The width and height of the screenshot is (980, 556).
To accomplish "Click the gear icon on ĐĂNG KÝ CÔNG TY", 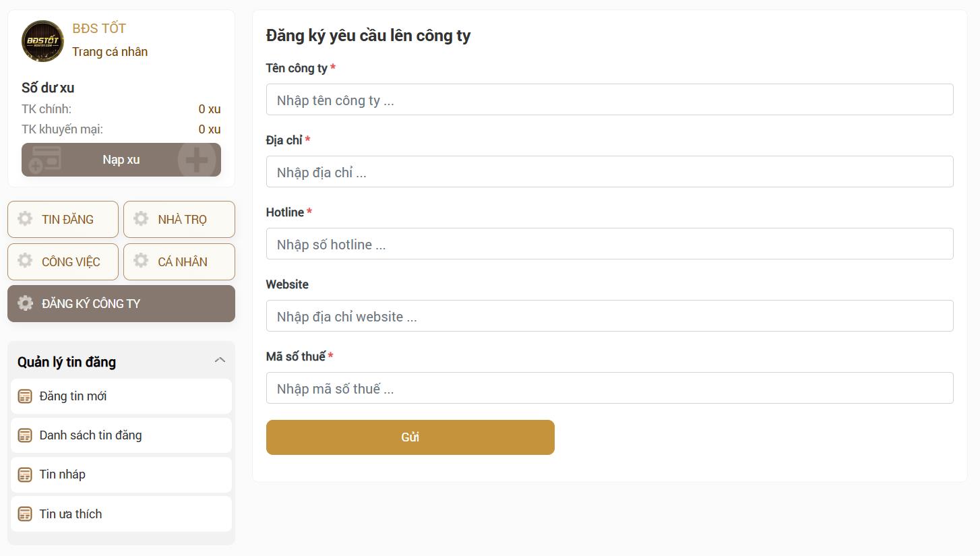I will coord(25,303).
